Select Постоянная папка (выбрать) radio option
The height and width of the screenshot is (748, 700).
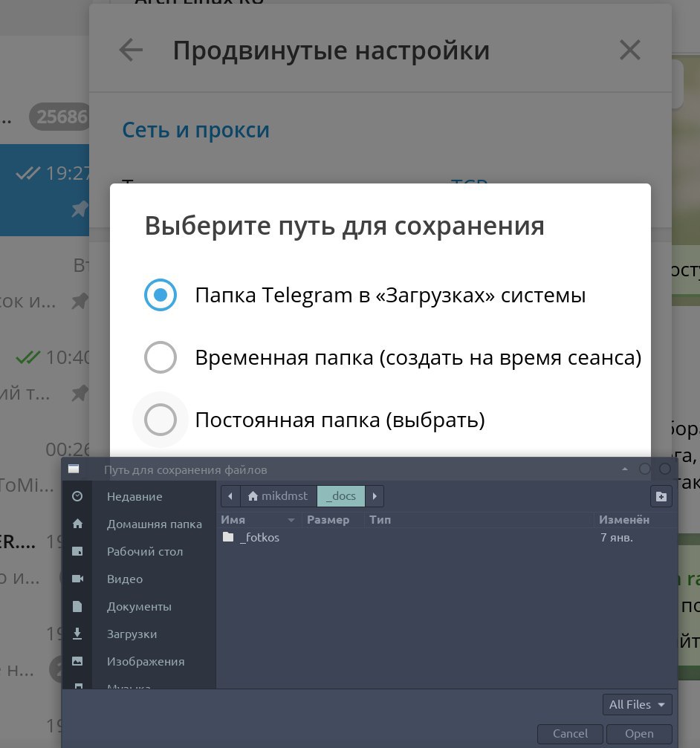pos(161,420)
